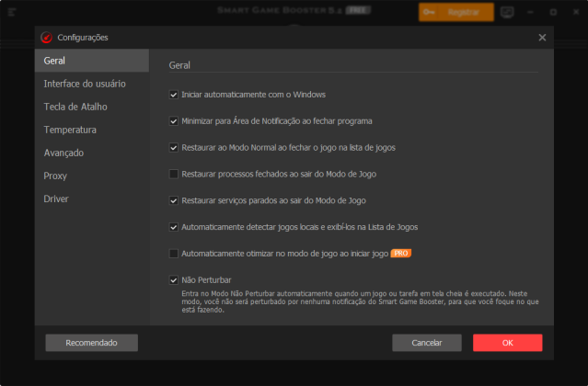Toggle the Não Perturbar checkbox
The height and width of the screenshot is (386, 588).
click(173, 280)
